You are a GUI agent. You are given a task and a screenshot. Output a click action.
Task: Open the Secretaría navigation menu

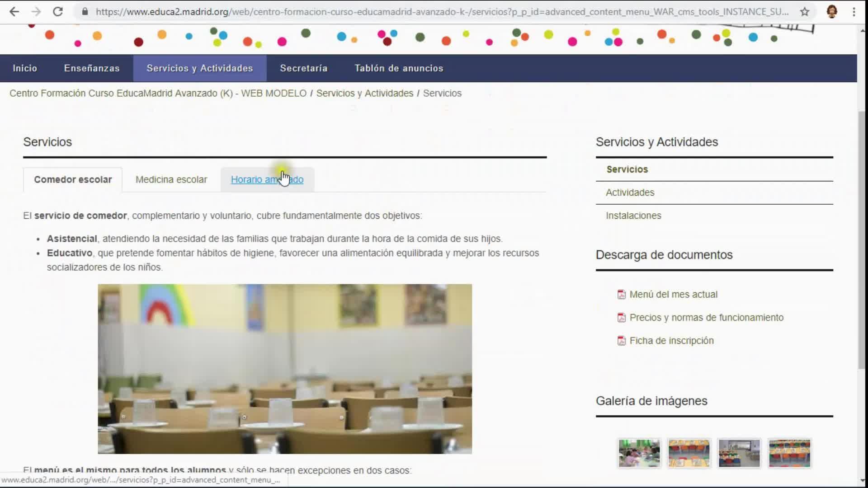coord(303,68)
